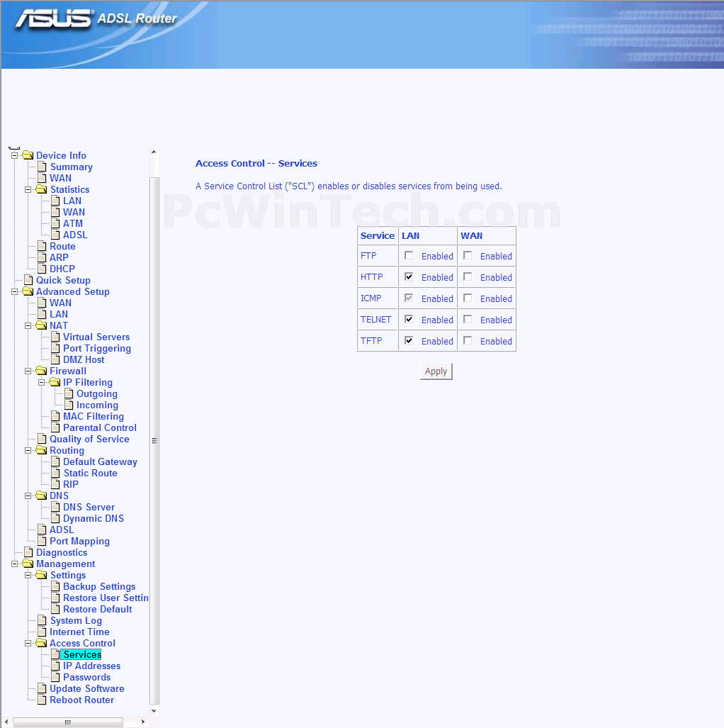Uncheck TFTP service for LAN
The height and width of the screenshot is (728, 724).
409,340
